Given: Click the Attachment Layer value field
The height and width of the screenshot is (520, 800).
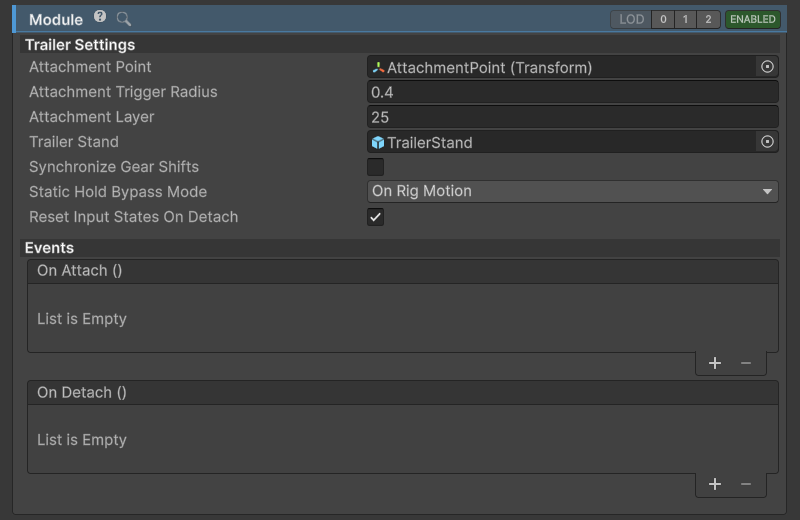Looking at the screenshot, I should 572,117.
